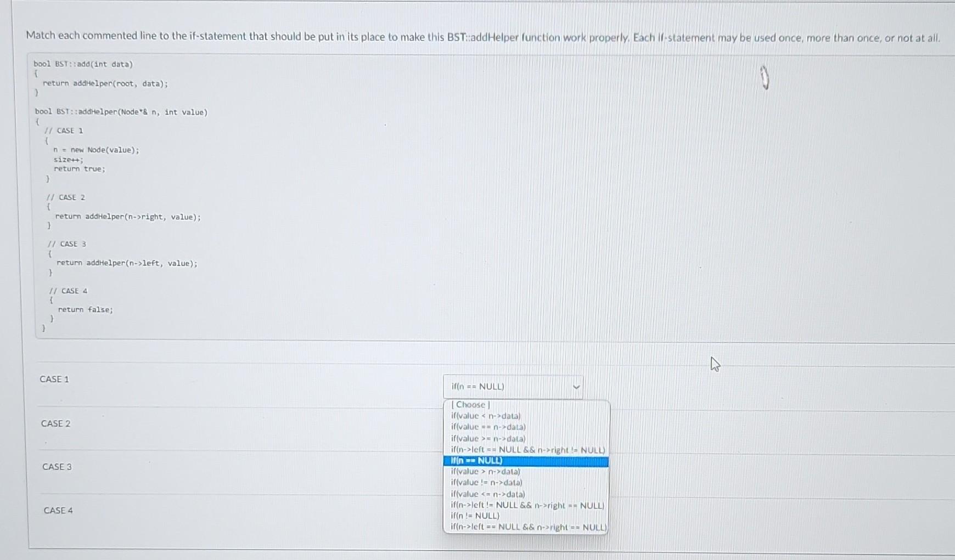Screen dimensions: 955x560
Task: Click the CASE 2 row label
Action: pyautogui.click(x=56, y=423)
